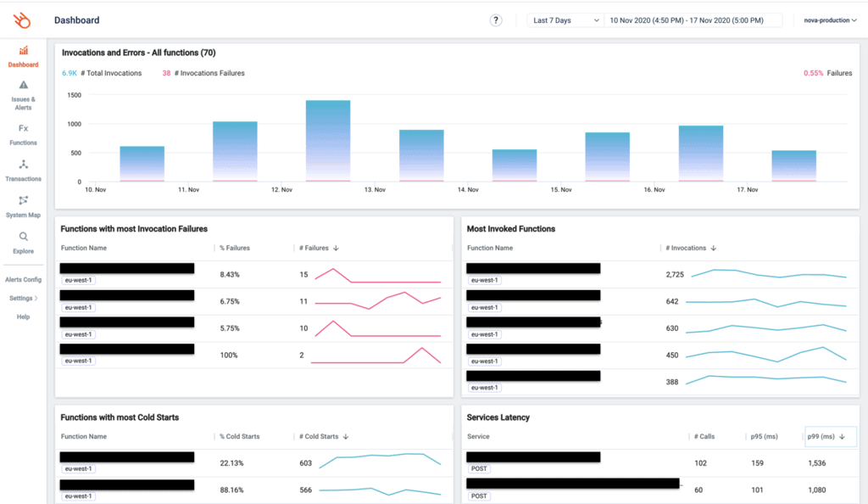Select Help in the sidebar
Screen dimensions: 868x504
coord(23,316)
